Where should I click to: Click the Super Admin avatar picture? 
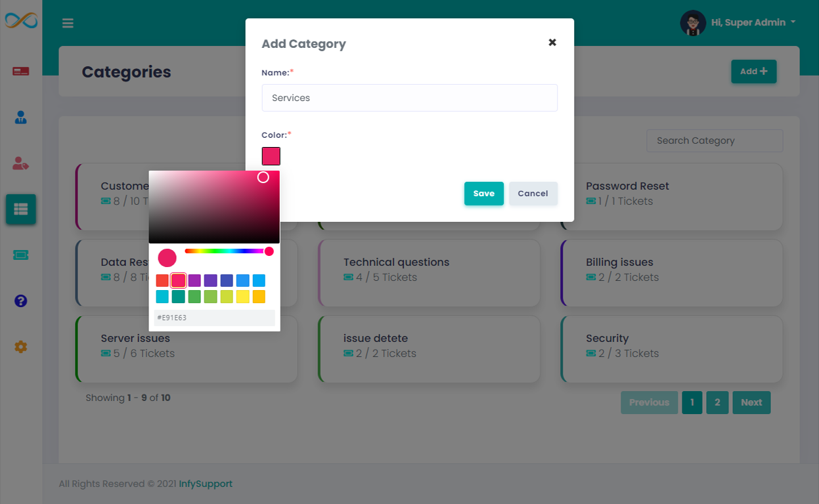click(x=693, y=23)
